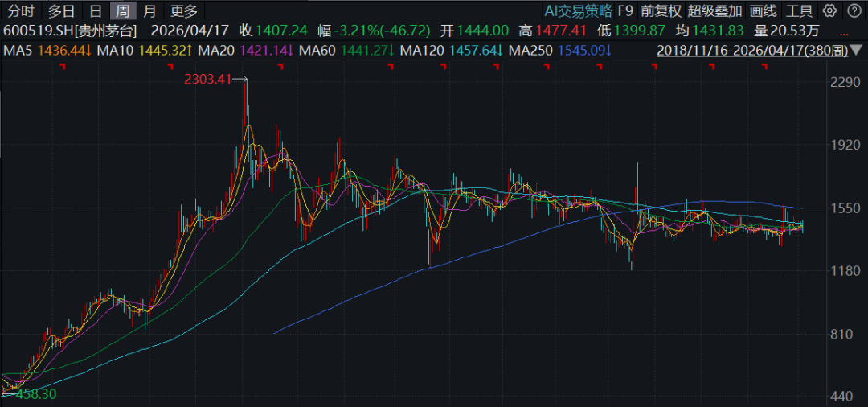Click the 458.30 lowest price label
868x407 pixels.
36,394
